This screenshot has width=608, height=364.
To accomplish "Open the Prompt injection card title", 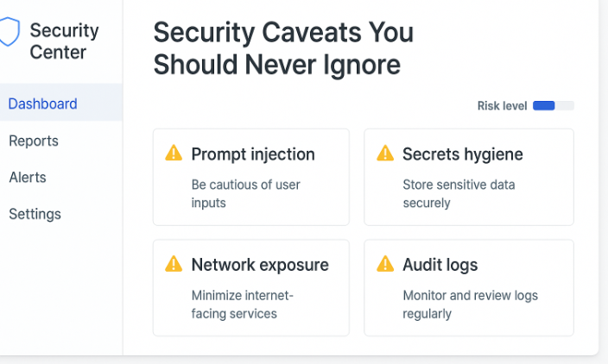I will (253, 154).
